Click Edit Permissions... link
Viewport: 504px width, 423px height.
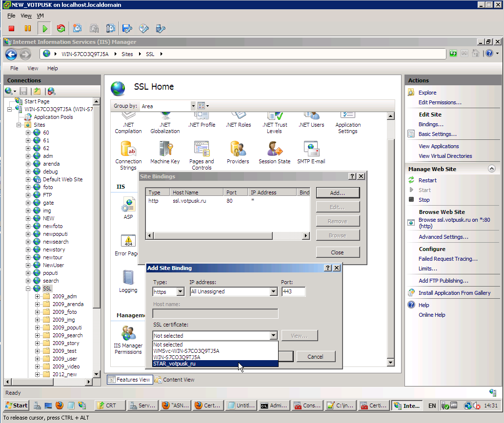click(x=440, y=102)
